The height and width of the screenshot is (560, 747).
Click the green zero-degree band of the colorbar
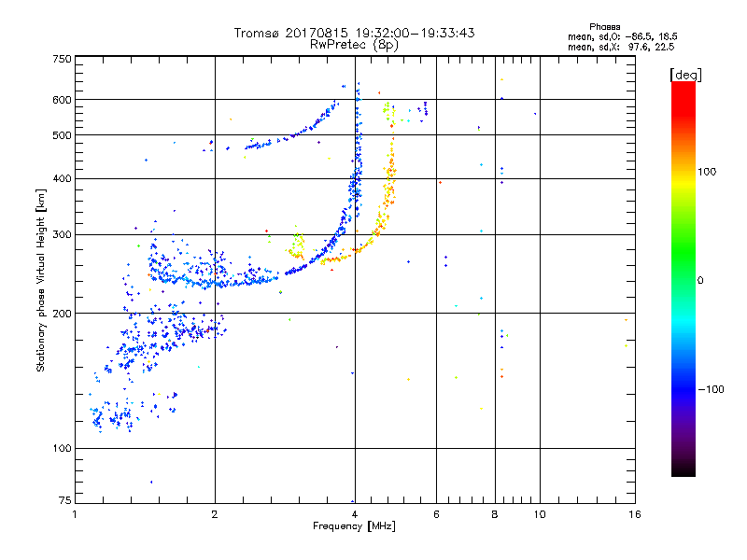[x=684, y=280]
